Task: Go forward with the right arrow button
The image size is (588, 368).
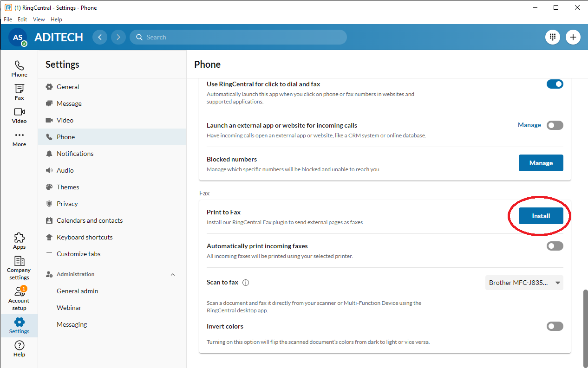Action: pyautogui.click(x=118, y=37)
